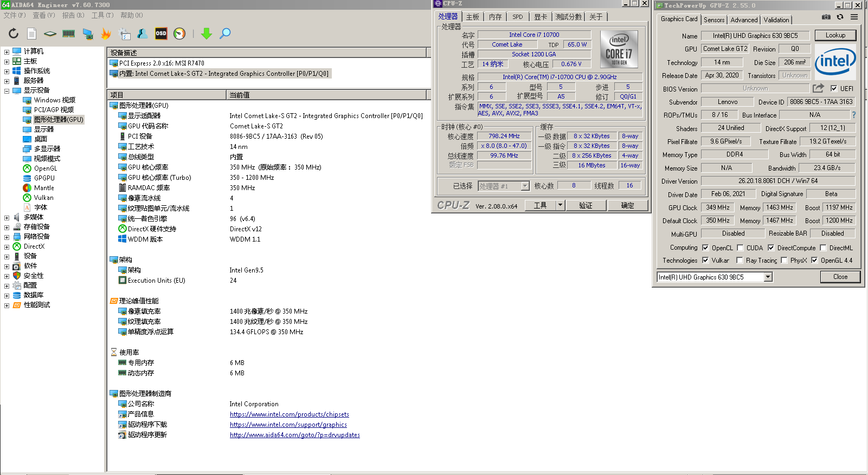Toggle the DirectCompute checkbox
This screenshot has height=475, width=868.
[x=771, y=248]
